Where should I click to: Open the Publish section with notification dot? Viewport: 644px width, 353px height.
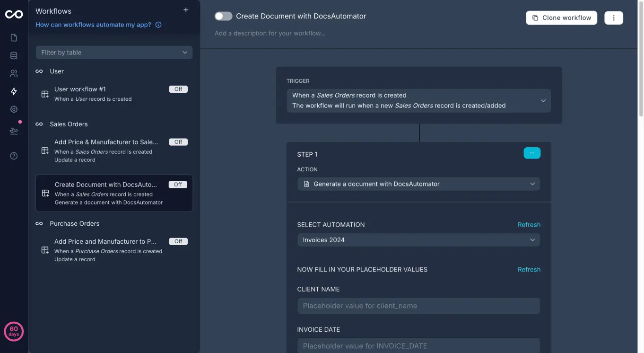point(13,131)
